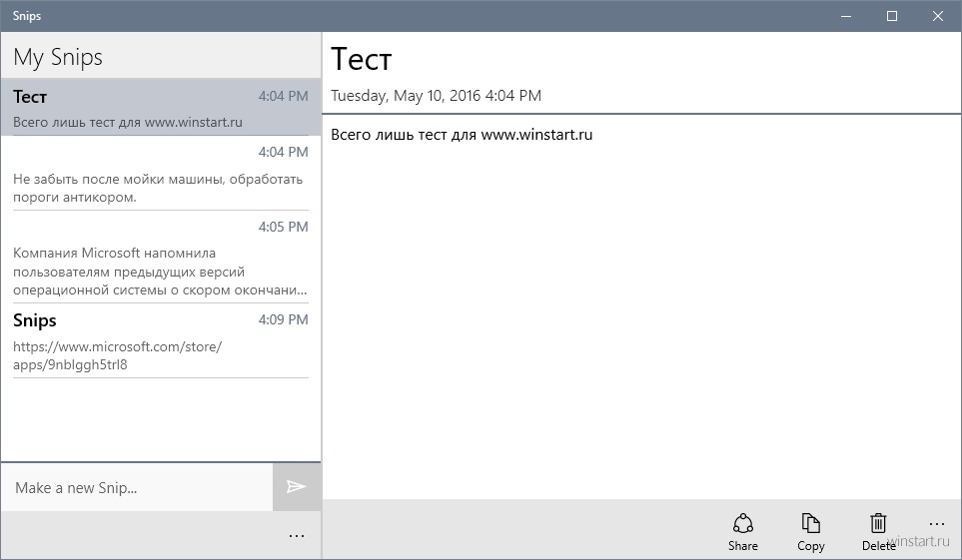Select the Snips entry with store link
This screenshot has width=962, height=560.
pyautogui.click(x=161, y=340)
